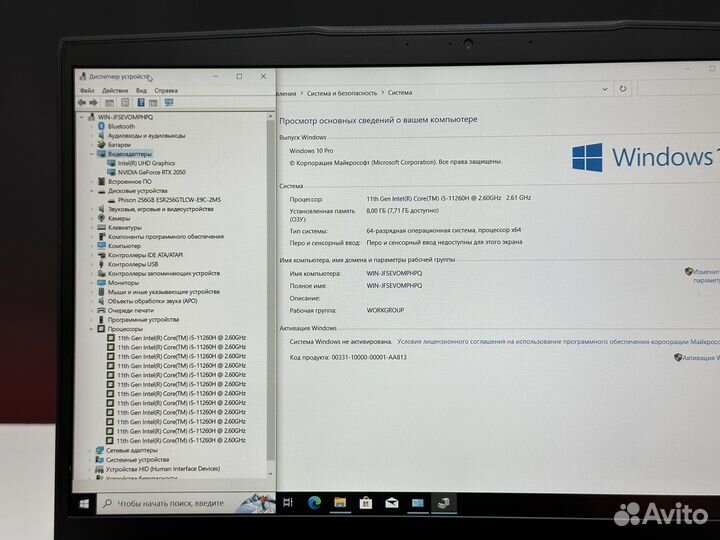Click the blue Help toolbar icon
The height and width of the screenshot is (540, 720).
[x=141, y=102]
